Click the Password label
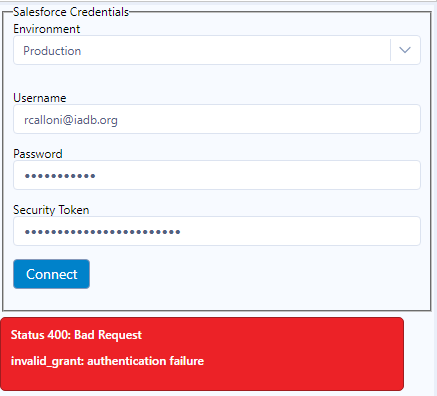The height and width of the screenshot is (396, 437). [38, 154]
